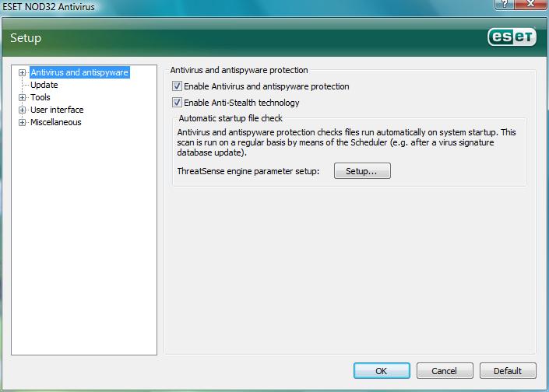Click the 'Automatic startup file check' group label
This screenshot has width=549, height=392.
tap(231, 118)
